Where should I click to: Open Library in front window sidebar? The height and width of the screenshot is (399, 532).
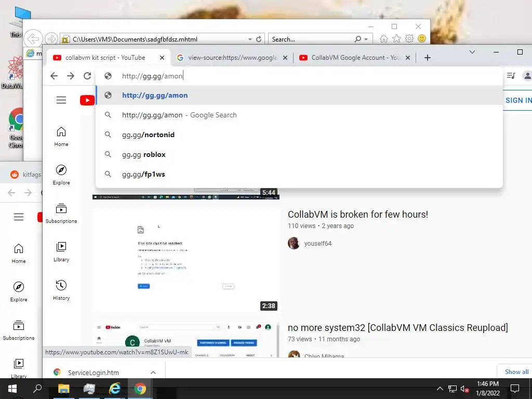pos(61,252)
